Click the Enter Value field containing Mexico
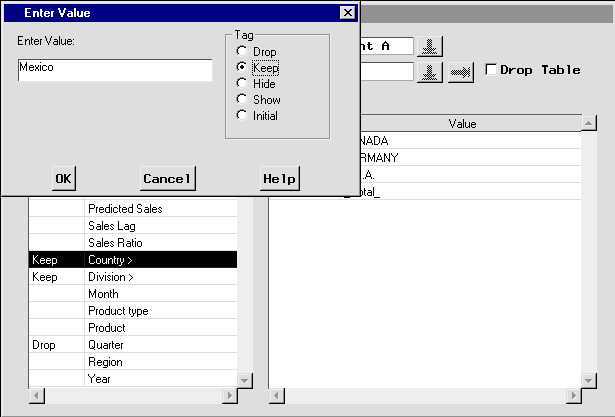This screenshot has height=417, width=615. click(x=115, y=69)
